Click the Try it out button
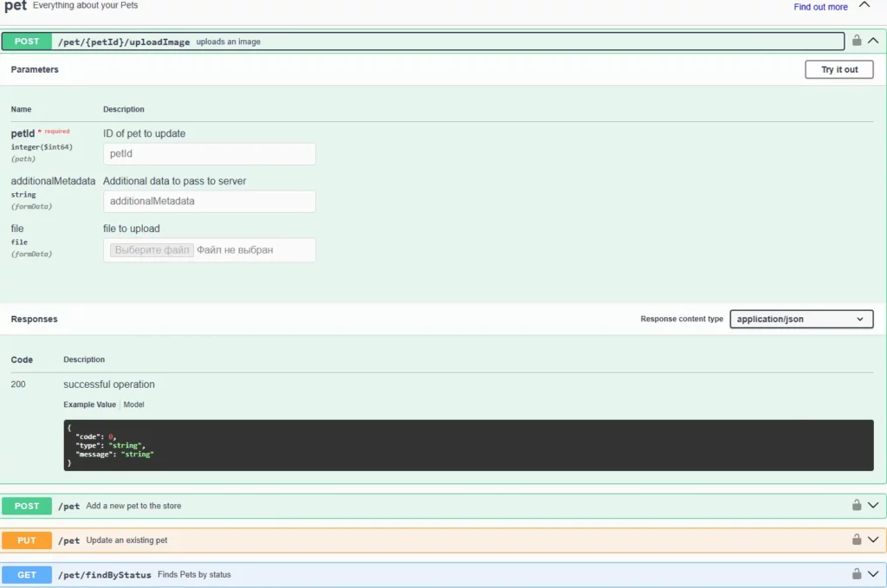887x588 pixels. 838,69
